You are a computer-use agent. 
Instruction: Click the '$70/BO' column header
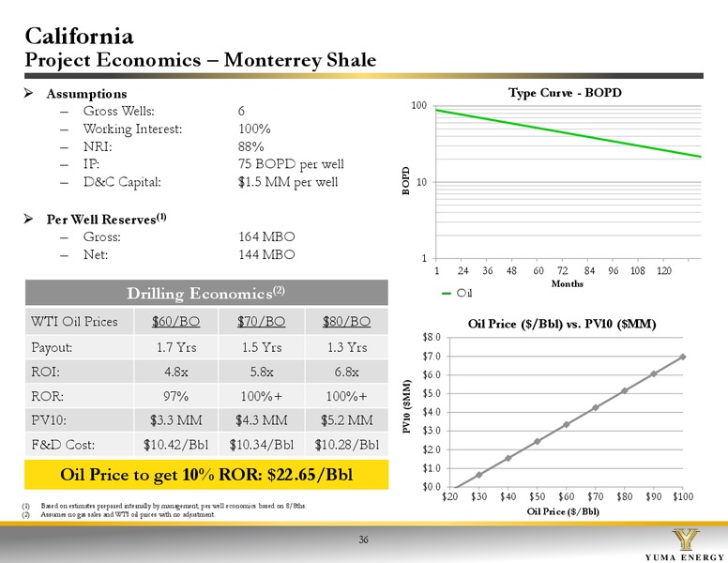tap(262, 322)
